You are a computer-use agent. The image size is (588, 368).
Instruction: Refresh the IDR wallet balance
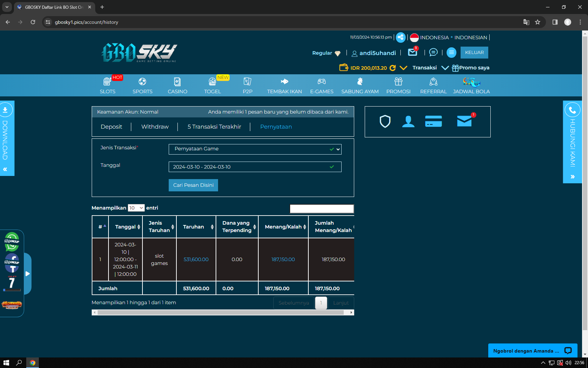coord(393,68)
